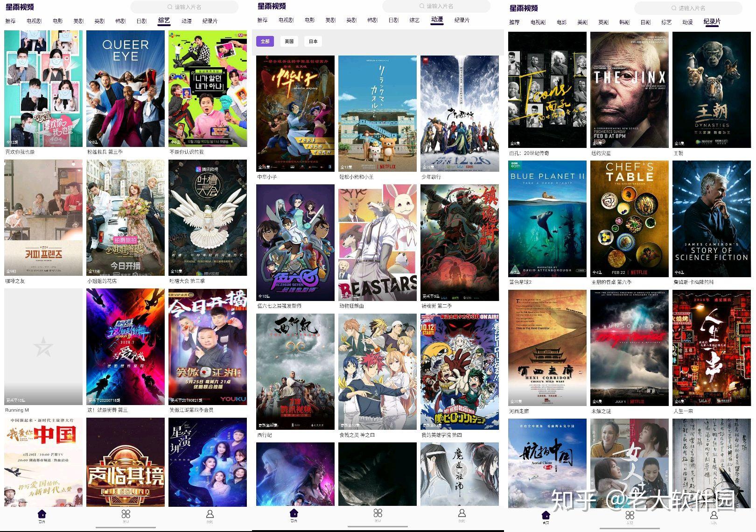Image resolution: width=756 pixels, height=532 pixels.
Task: Open the 小姐姐的花店 poster
Action: pos(126,217)
